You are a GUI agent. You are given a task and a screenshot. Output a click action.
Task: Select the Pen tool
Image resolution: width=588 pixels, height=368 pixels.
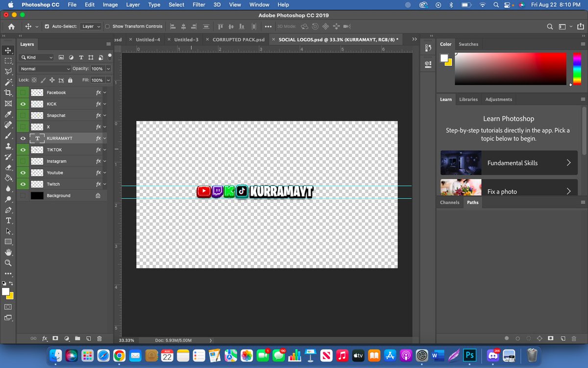[8, 210]
